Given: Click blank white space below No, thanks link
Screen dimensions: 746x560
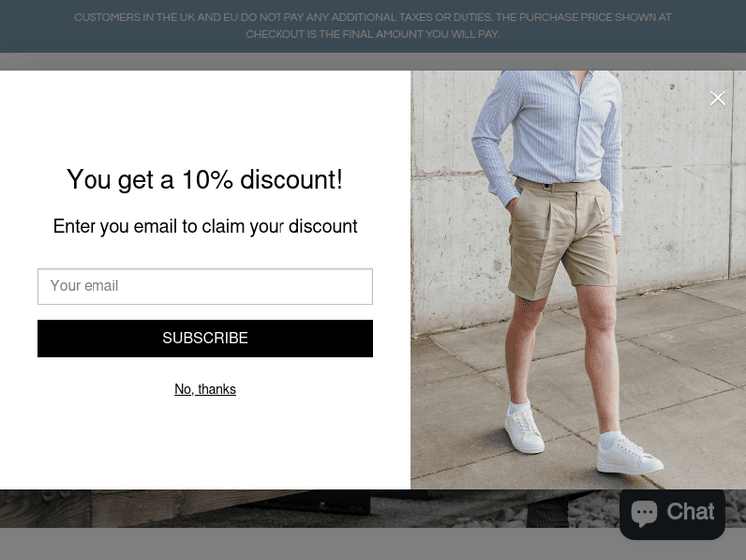Looking at the screenshot, I should [x=205, y=443].
